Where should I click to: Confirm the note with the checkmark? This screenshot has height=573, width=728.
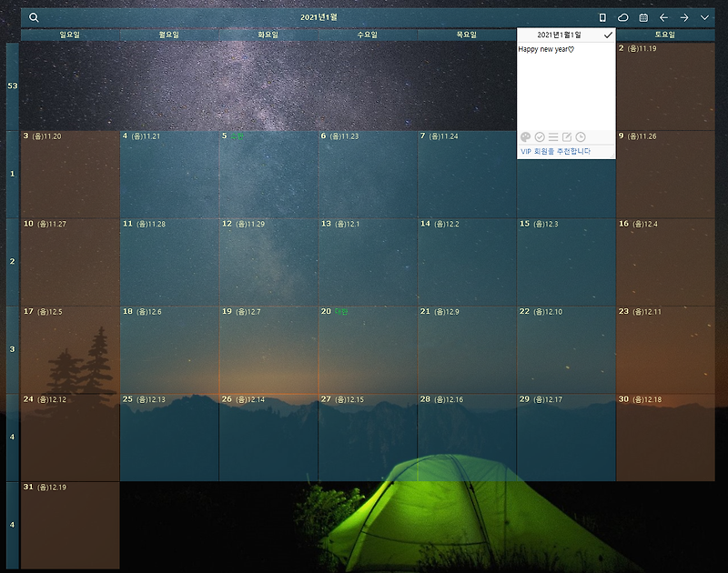(608, 35)
